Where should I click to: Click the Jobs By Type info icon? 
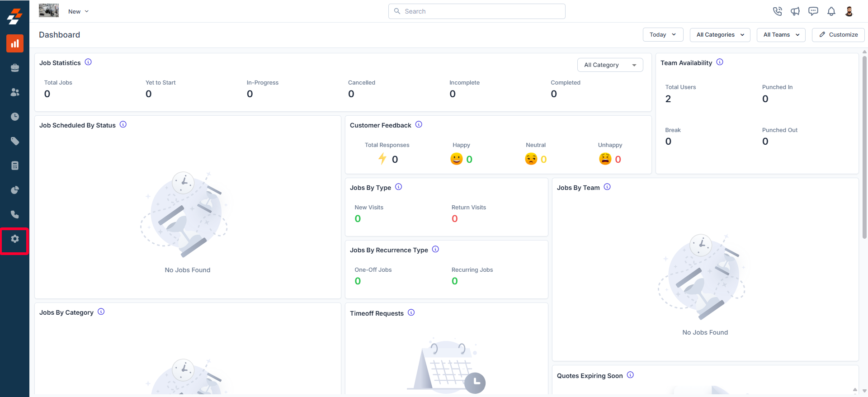398,187
